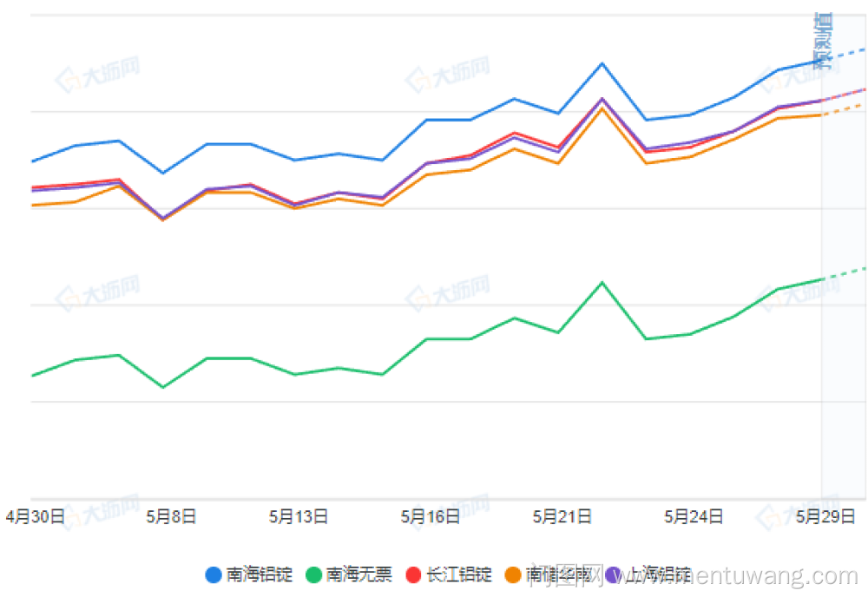Click the vertical 预测值 forecast marker label
The image size is (868, 597).
(x=824, y=39)
